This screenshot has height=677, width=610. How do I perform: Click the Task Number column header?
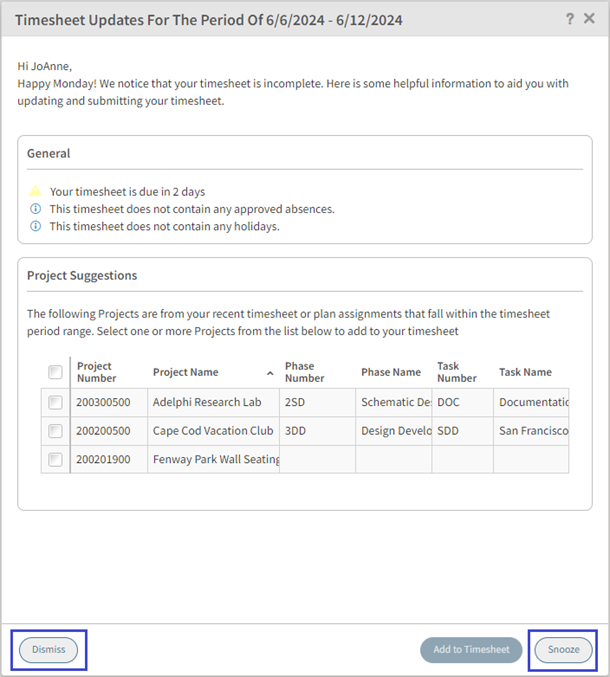pyautogui.click(x=457, y=372)
